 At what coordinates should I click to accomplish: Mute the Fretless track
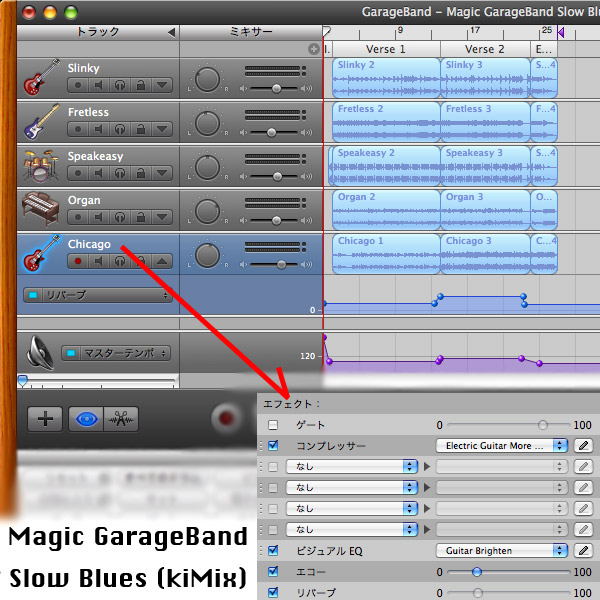point(99,129)
